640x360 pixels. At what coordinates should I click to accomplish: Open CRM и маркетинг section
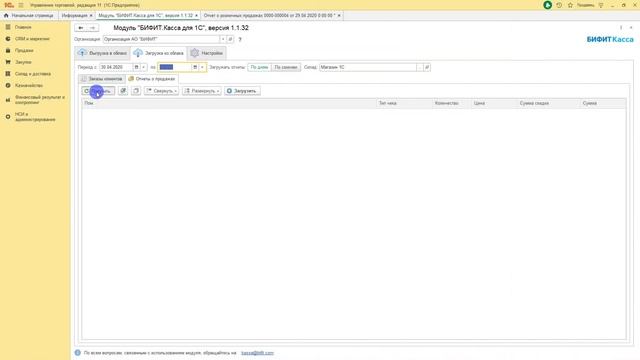pos(32,39)
